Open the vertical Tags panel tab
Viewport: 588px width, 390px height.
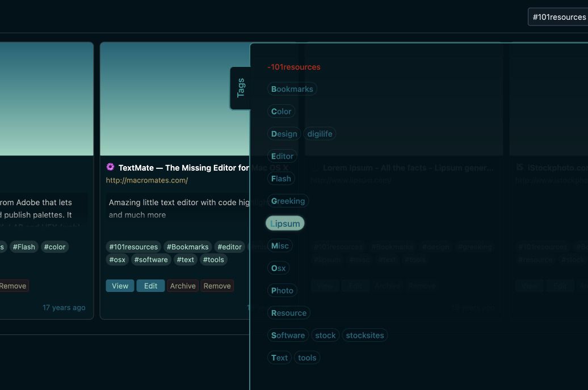241,88
